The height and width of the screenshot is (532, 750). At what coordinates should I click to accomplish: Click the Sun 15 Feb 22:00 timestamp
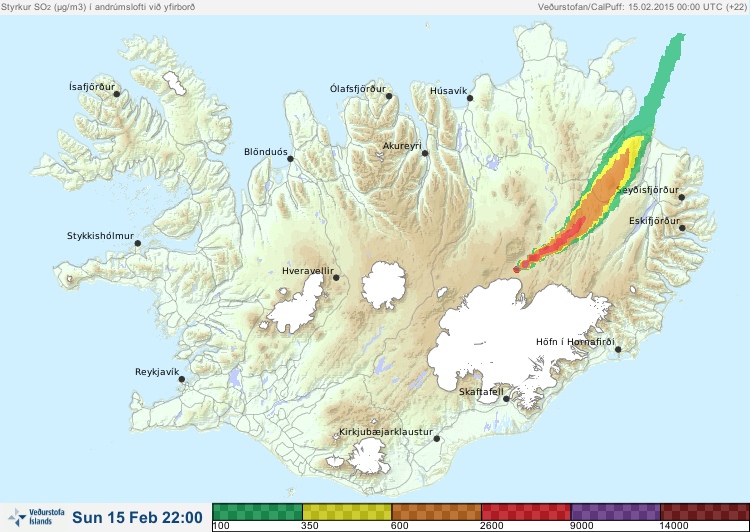137,517
